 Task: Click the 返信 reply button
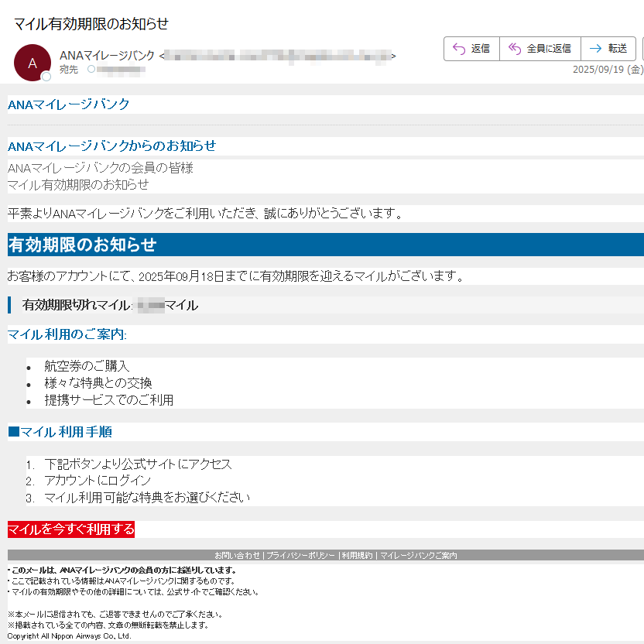[471, 48]
